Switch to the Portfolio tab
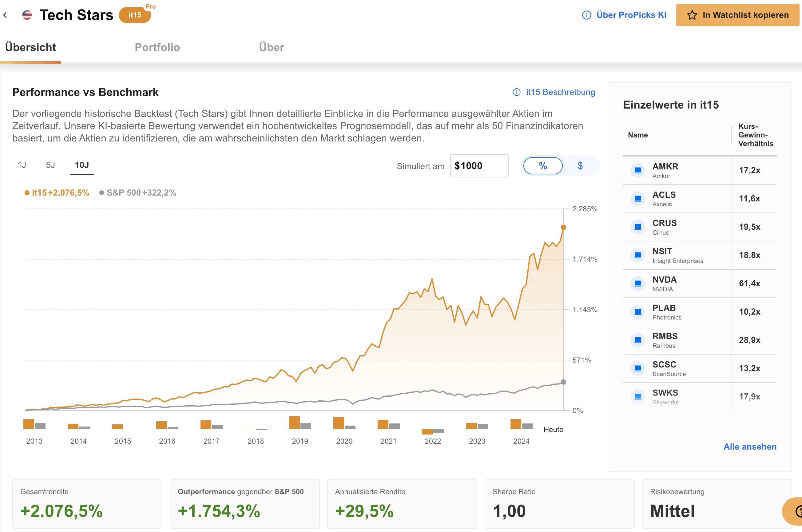The width and height of the screenshot is (802, 532). pos(157,47)
